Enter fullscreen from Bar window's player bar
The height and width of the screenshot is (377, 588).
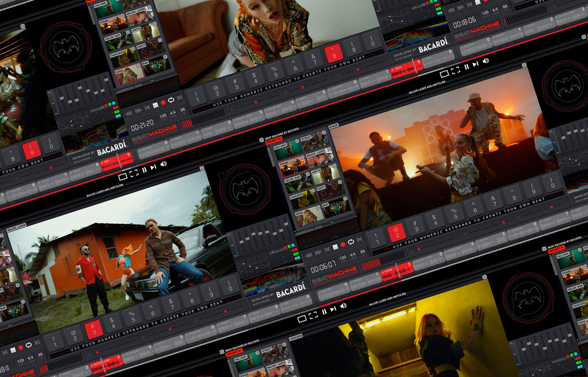click(134, 173)
